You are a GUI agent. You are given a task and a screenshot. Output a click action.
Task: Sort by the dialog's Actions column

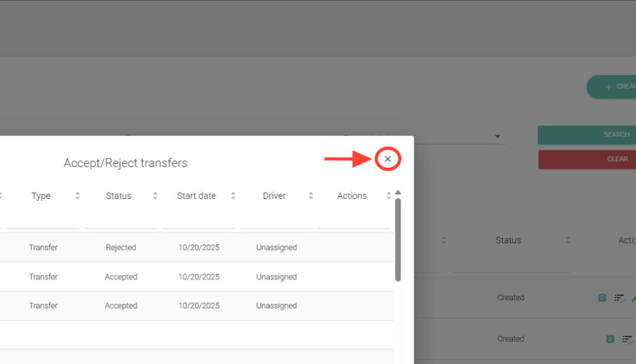pos(388,196)
